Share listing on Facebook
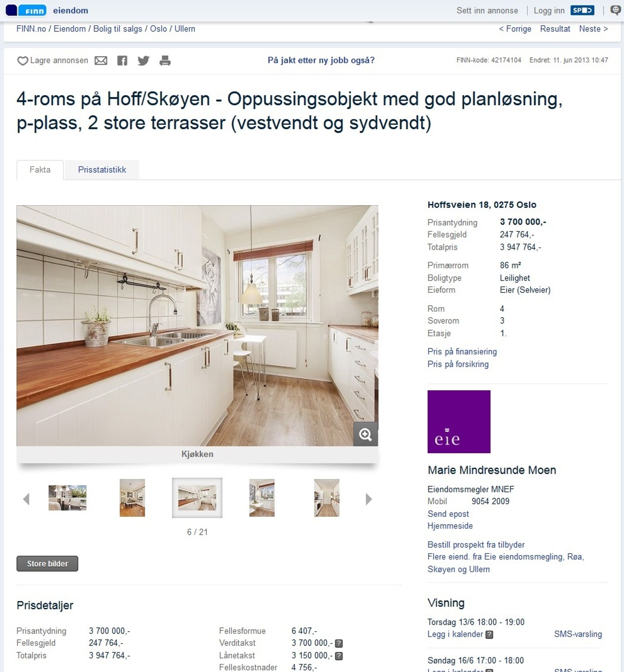This screenshot has width=624, height=672. pos(122,61)
